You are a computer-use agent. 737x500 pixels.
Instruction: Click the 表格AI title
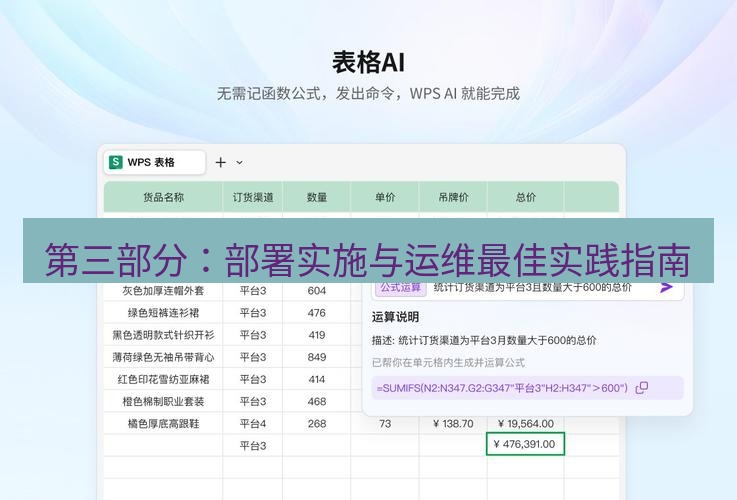[368, 62]
